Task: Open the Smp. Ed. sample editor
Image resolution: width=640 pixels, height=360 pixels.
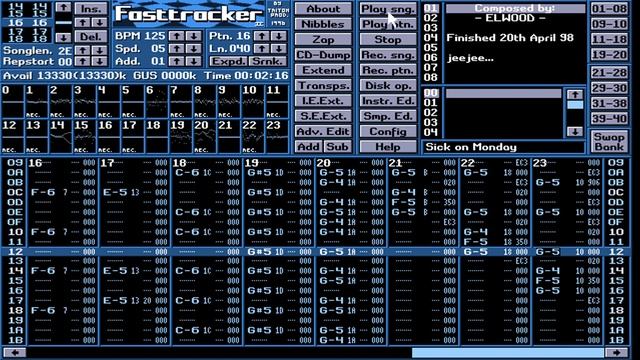Action: coord(388,116)
